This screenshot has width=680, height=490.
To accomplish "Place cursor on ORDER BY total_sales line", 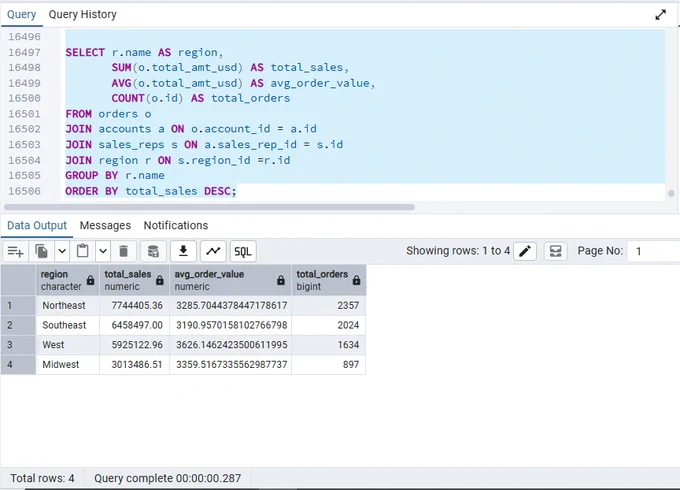I will [151, 191].
